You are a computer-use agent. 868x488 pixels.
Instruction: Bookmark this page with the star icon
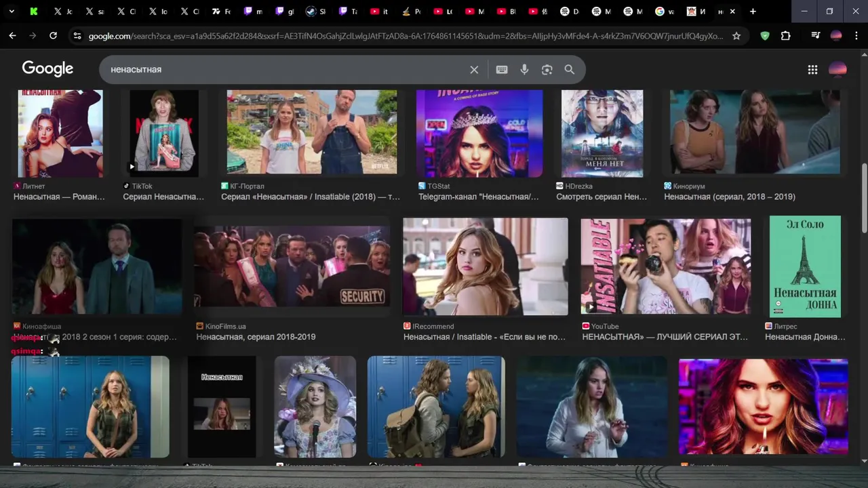[x=736, y=36]
